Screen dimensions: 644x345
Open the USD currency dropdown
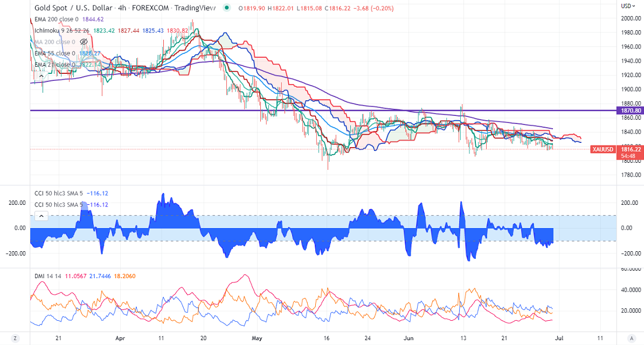[628, 6]
